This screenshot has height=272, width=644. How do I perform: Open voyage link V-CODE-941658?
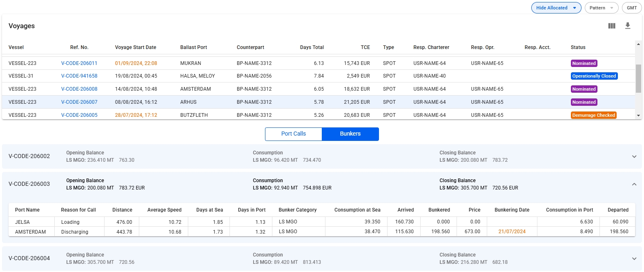point(79,76)
